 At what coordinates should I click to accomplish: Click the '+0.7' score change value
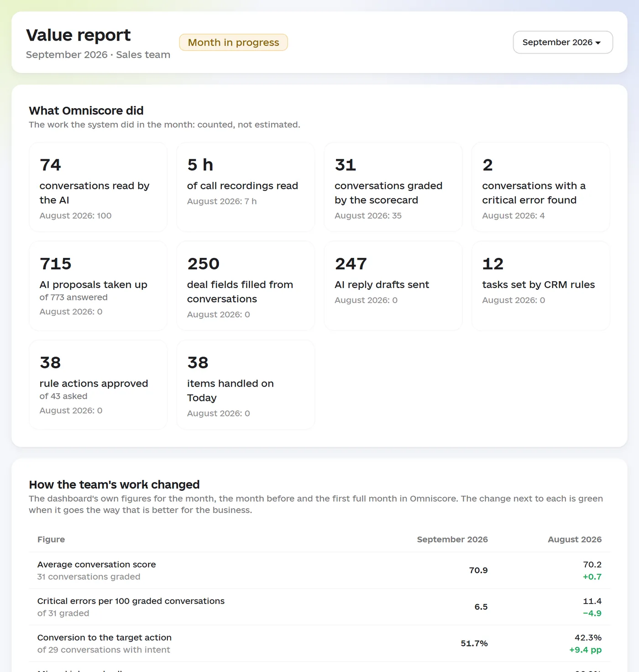click(x=592, y=577)
